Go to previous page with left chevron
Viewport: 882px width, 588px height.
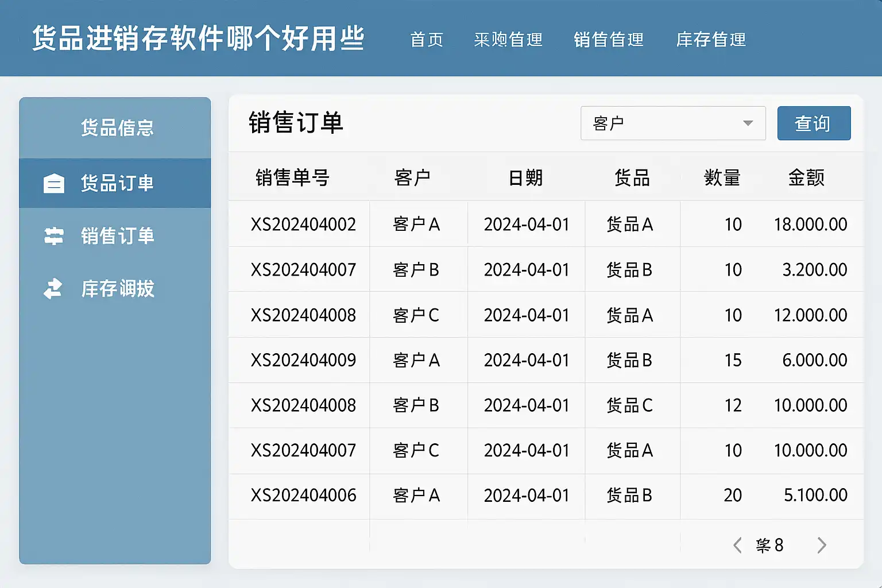(738, 545)
